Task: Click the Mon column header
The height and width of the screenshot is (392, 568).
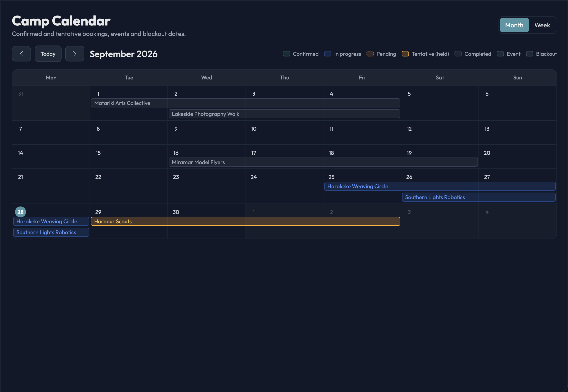Action: [51, 78]
